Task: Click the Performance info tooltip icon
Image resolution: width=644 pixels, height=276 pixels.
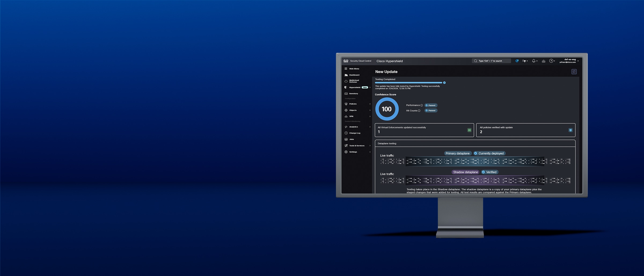Action: (422, 105)
